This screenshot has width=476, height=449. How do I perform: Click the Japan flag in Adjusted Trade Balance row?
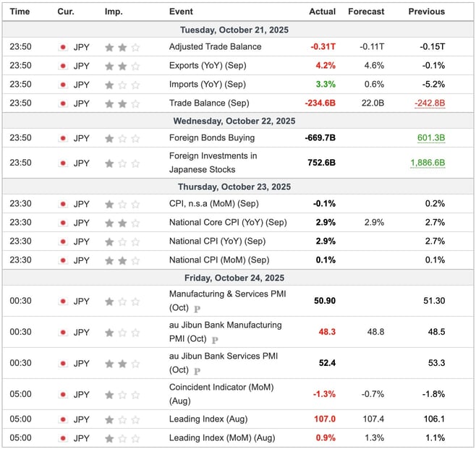63,47
